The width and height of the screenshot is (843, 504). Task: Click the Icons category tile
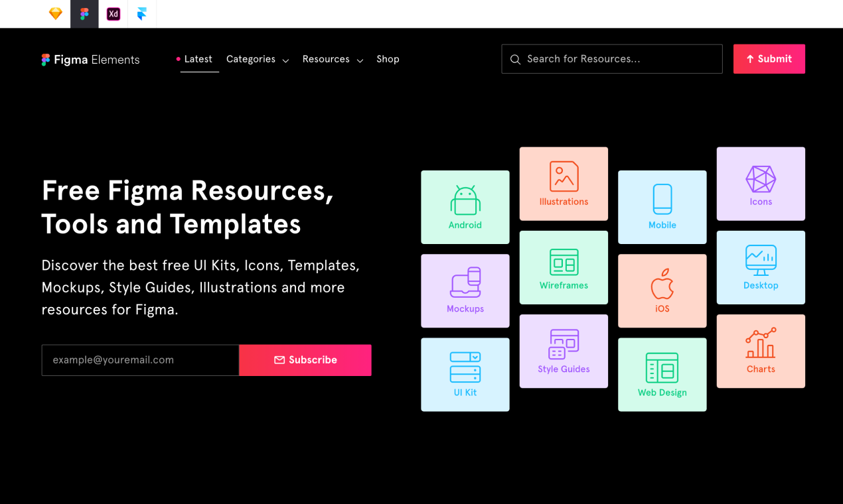(x=761, y=184)
